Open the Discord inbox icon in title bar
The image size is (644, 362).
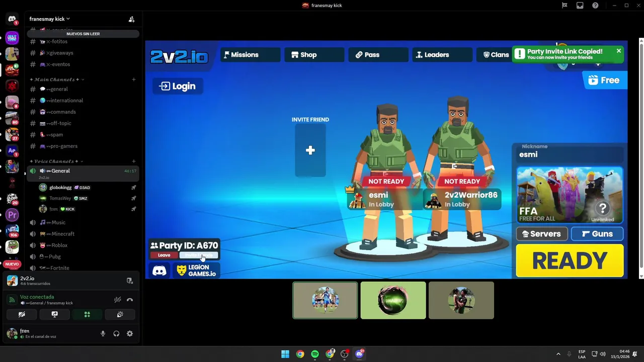coord(580,6)
